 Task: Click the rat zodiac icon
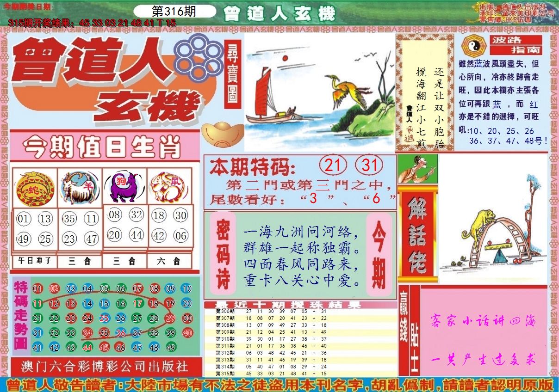click(x=169, y=187)
